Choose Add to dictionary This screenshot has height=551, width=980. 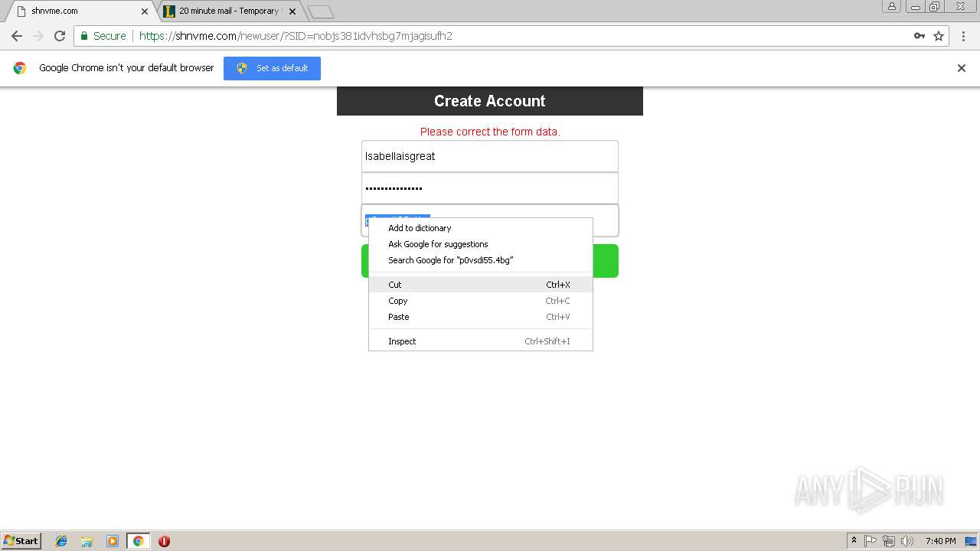click(x=481, y=228)
